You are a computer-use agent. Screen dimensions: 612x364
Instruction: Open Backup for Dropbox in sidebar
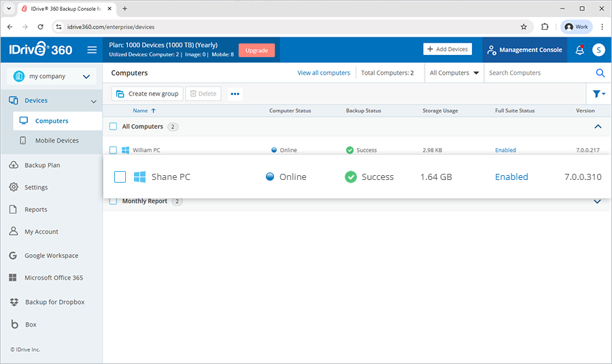click(x=54, y=302)
